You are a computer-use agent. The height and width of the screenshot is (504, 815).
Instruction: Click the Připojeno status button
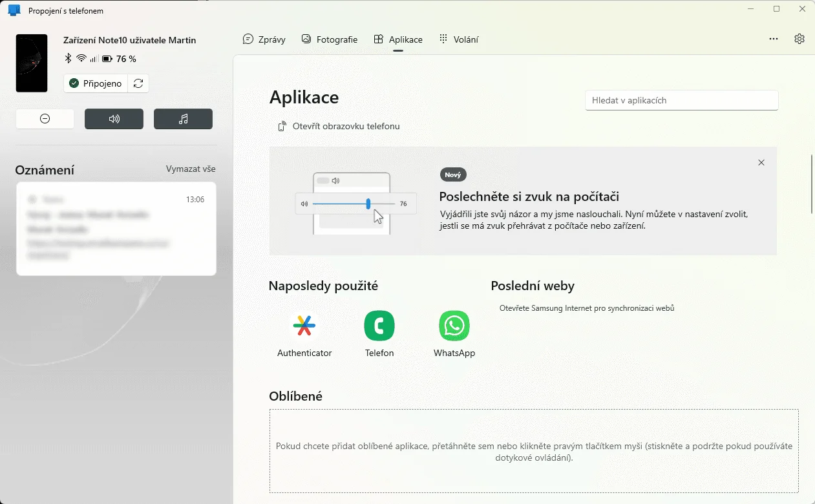point(96,83)
